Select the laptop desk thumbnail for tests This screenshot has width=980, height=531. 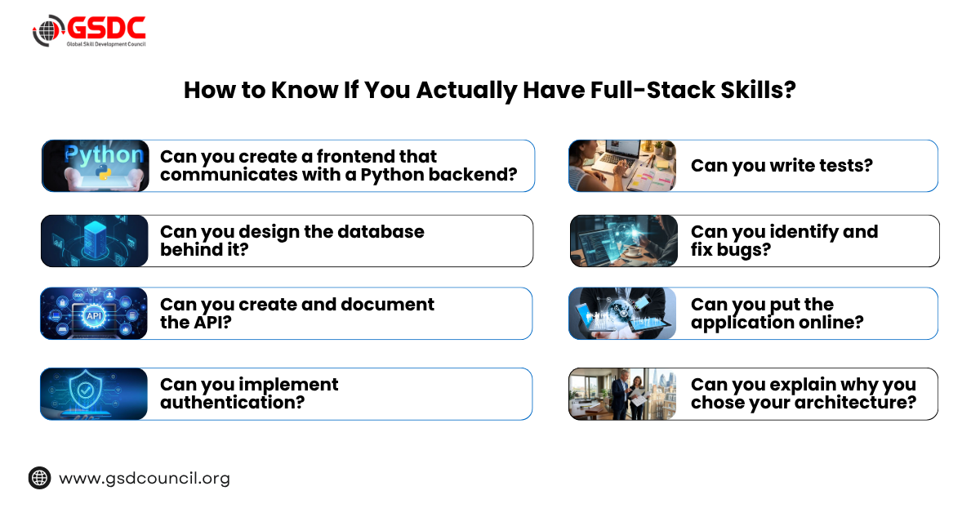pyautogui.click(x=623, y=166)
